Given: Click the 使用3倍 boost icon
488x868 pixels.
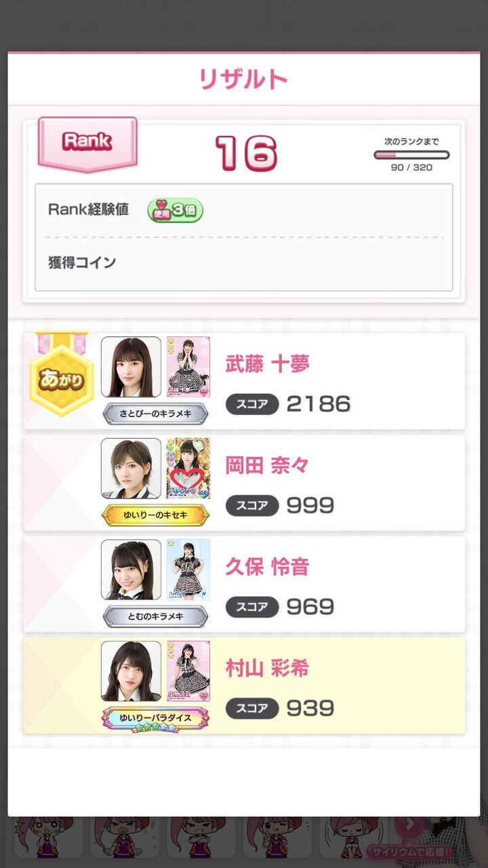Looking at the screenshot, I should point(175,210).
